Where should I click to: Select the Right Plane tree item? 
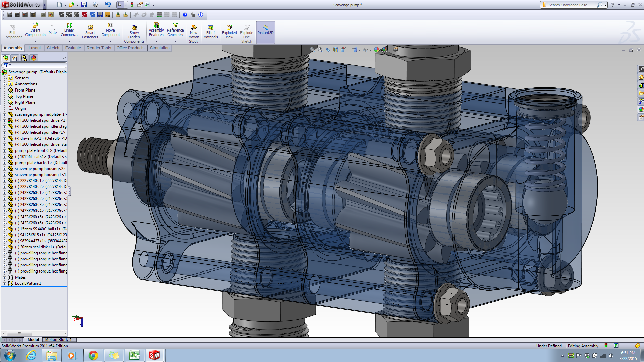click(x=25, y=102)
